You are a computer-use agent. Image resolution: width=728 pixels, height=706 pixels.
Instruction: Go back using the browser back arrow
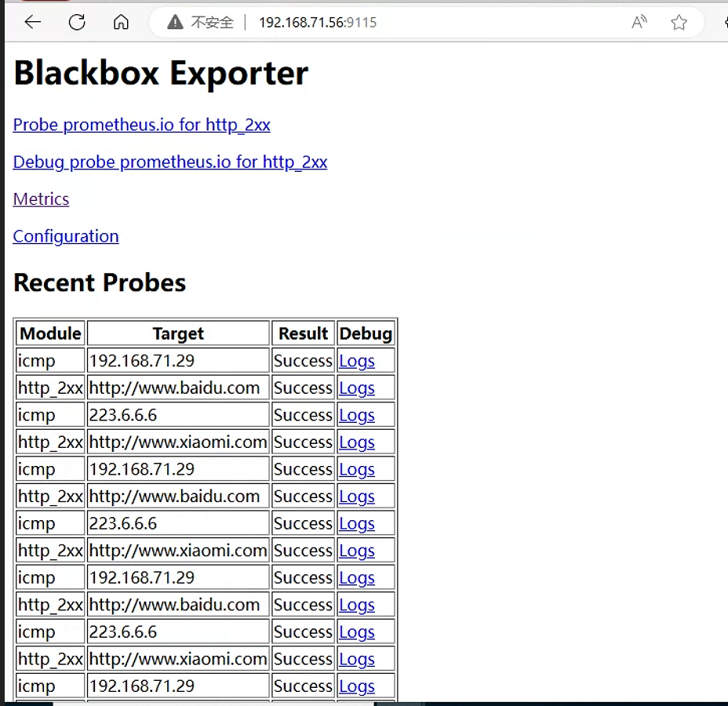32,22
